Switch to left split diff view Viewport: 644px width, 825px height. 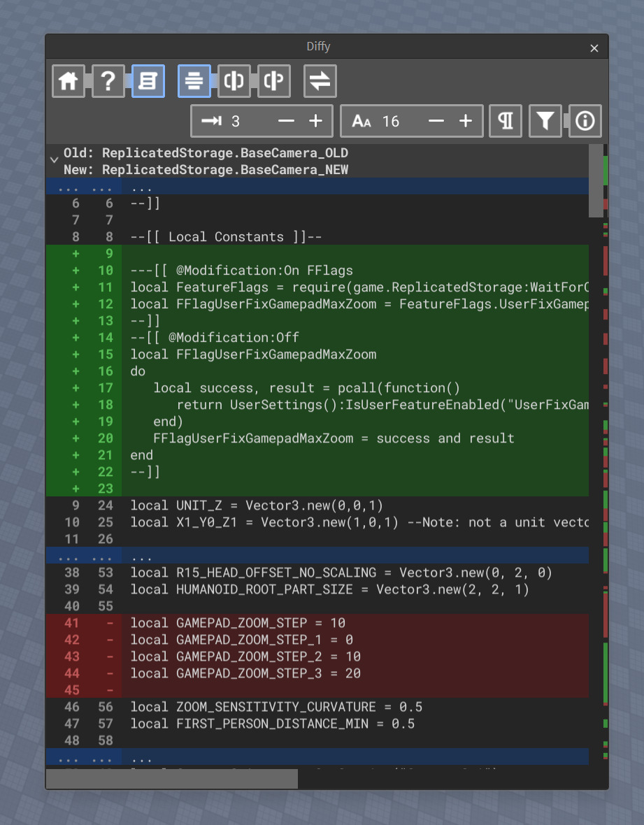(234, 80)
